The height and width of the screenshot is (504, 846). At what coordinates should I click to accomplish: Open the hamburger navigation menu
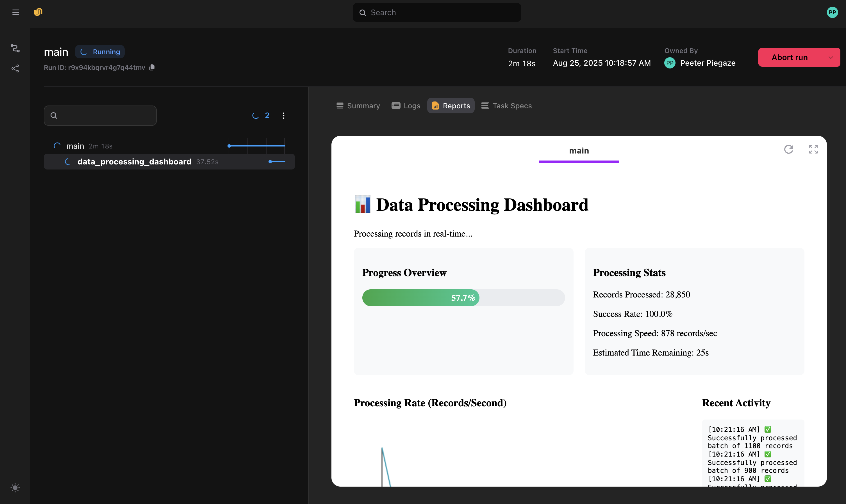(15, 12)
